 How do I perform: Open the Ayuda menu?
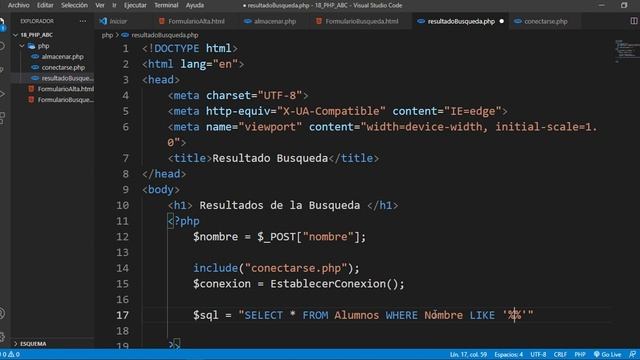click(195, 5)
